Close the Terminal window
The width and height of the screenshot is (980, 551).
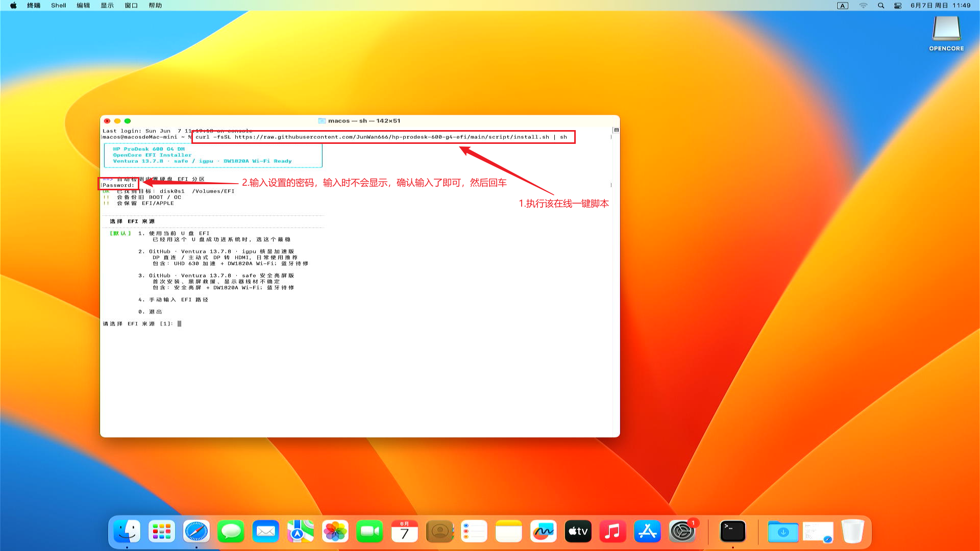[x=107, y=121]
